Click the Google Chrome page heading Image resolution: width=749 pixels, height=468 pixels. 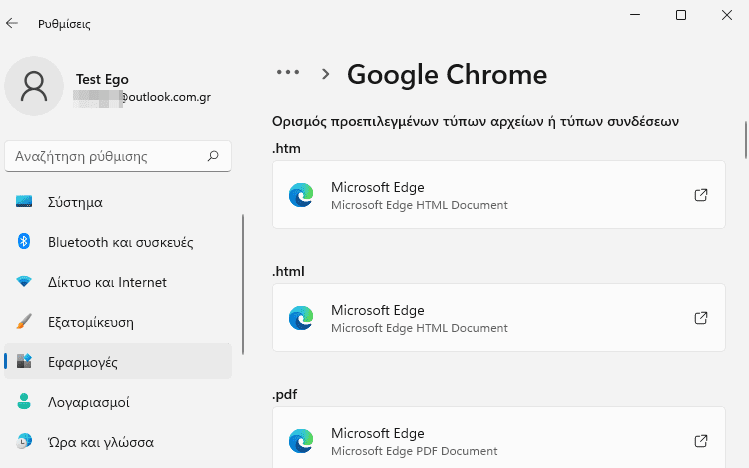coord(447,74)
